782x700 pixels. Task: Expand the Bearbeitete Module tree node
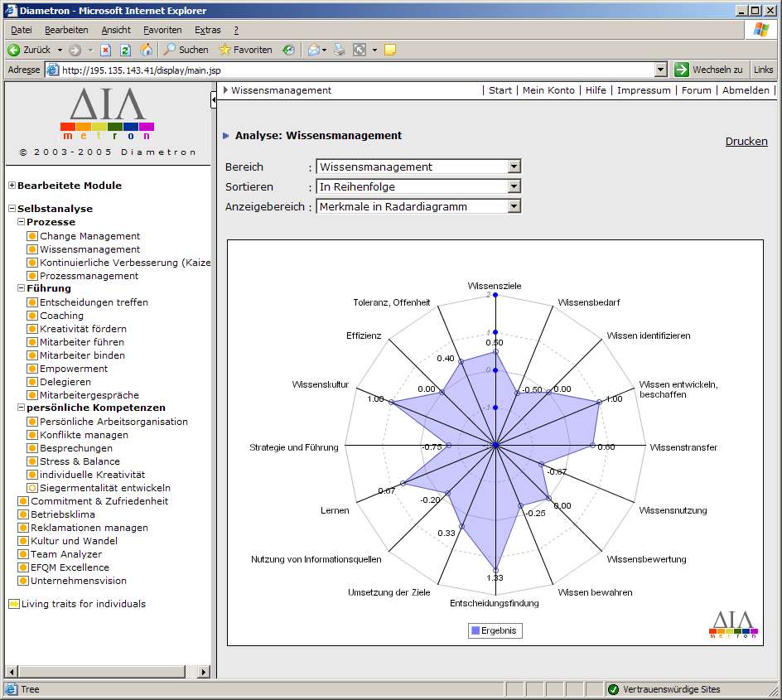point(12,185)
